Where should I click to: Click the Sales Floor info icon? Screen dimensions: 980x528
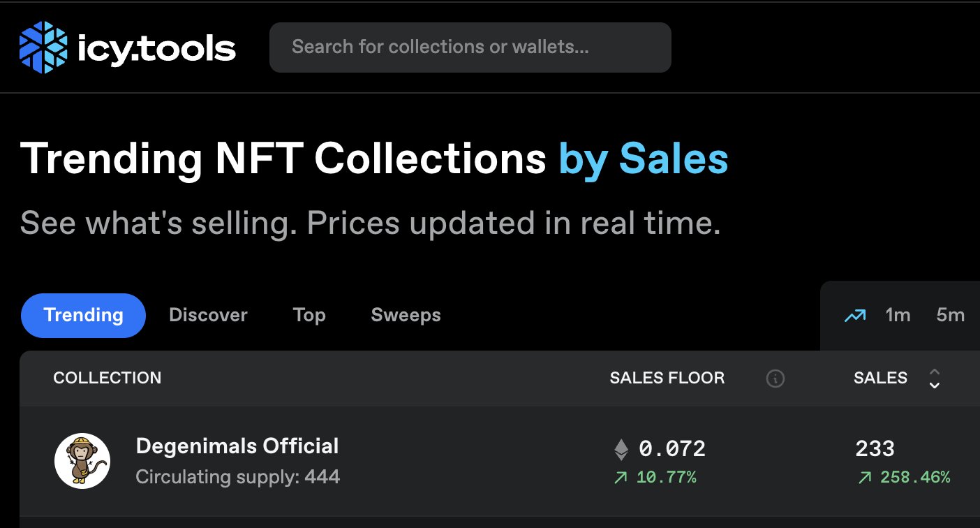point(775,379)
